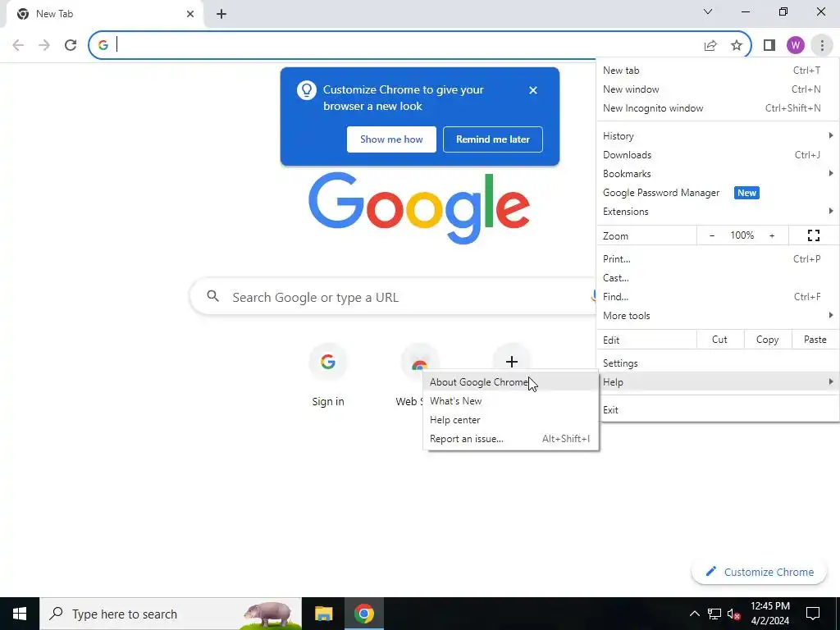Click About Google Chrome
This screenshot has height=630, width=840.
(510, 382)
